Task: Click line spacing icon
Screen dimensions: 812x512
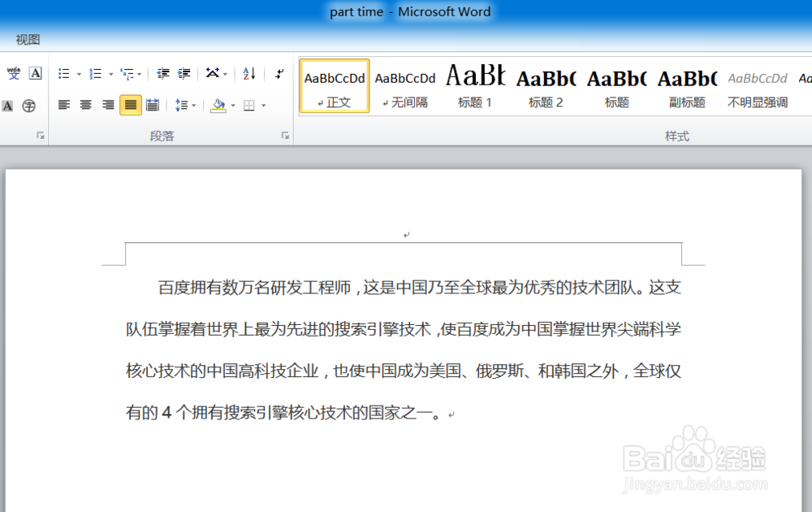Action: pos(182,105)
